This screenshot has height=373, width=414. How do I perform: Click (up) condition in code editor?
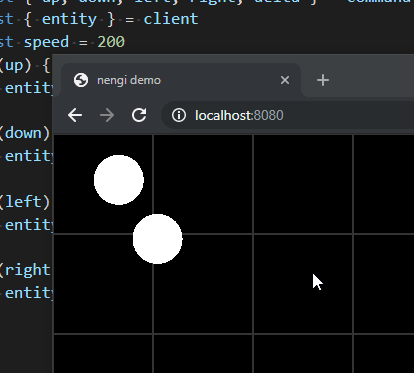(16, 65)
